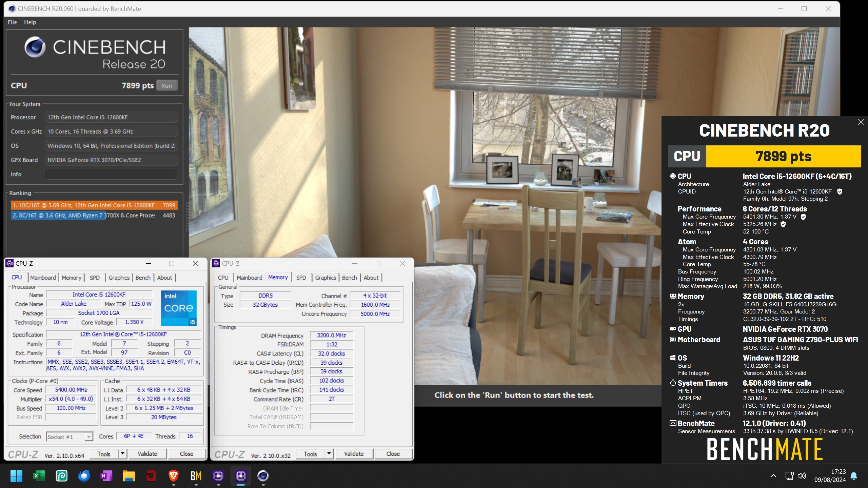The height and width of the screenshot is (488, 868).
Task: Open About tab in left CPU-Z
Action: [x=164, y=278]
